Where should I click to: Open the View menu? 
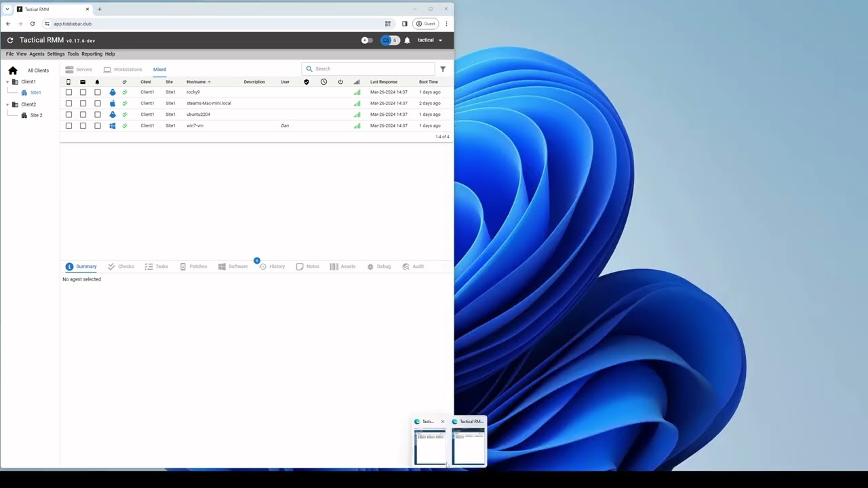pos(22,54)
